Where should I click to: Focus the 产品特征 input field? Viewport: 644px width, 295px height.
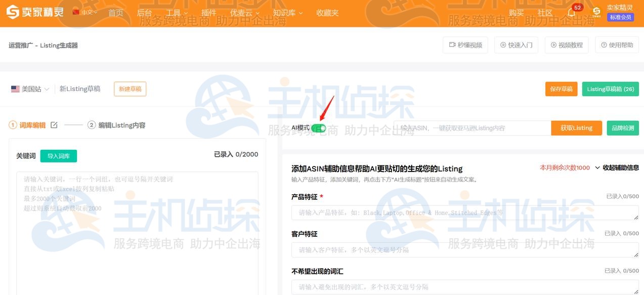point(465,213)
